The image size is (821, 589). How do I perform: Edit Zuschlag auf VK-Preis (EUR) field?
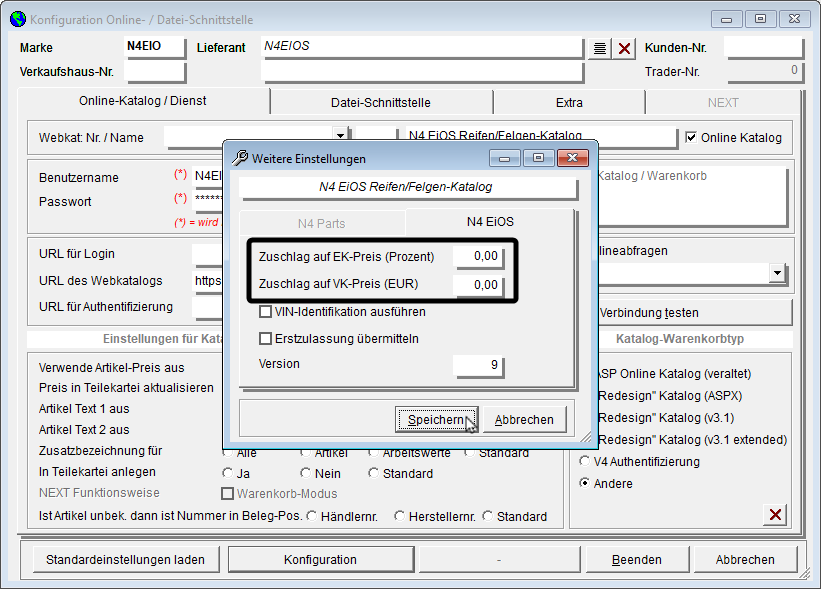[x=479, y=285]
